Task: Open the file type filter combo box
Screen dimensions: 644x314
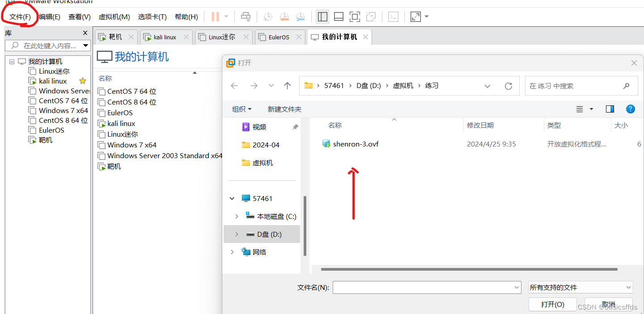Action: [580, 287]
